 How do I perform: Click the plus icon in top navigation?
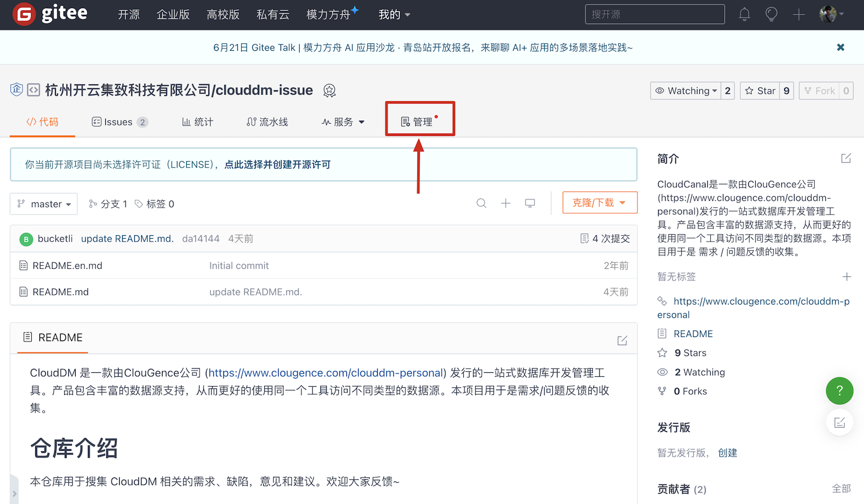(x=799, y=14)
